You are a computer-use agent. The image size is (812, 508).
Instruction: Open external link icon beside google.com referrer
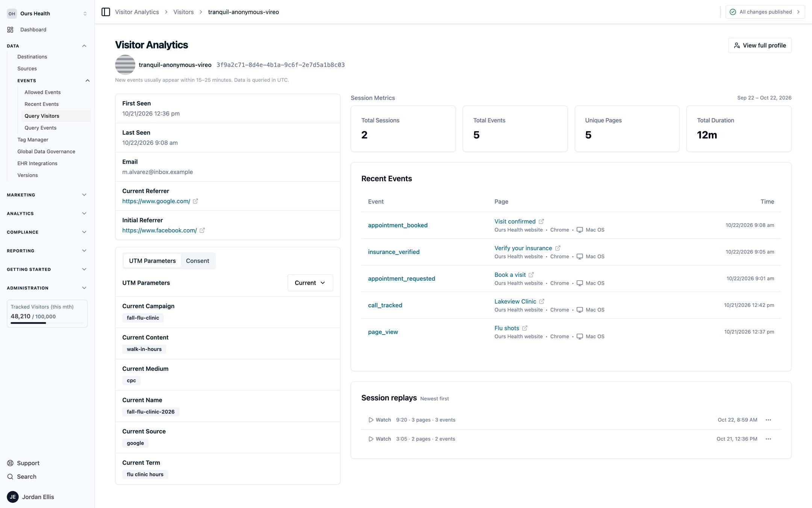pos(195,201)
